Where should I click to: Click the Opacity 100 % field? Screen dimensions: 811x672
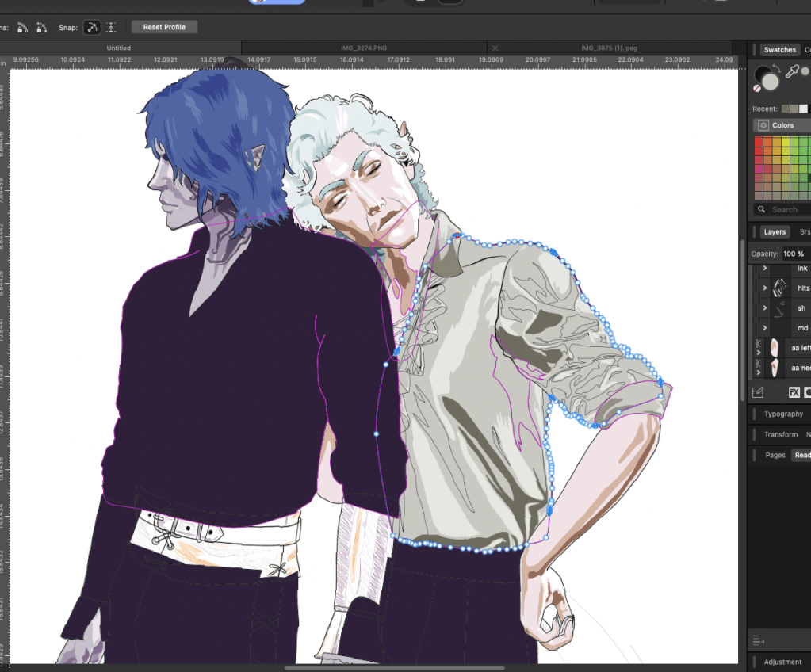click(794, 254)
